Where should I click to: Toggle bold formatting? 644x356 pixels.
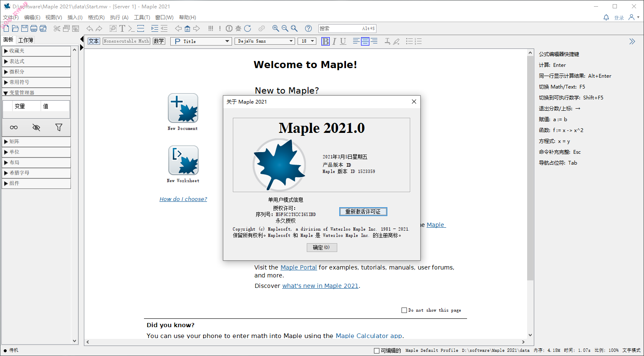coord(326,41)
